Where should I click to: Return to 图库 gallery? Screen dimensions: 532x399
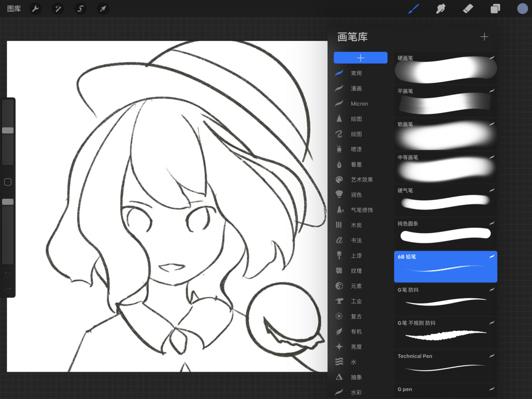14,9
